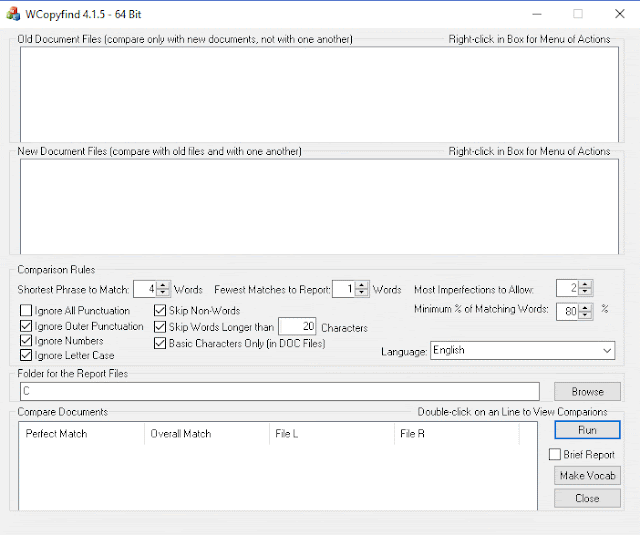Toggle Basic Characters Only checkbox

[160, 343]
